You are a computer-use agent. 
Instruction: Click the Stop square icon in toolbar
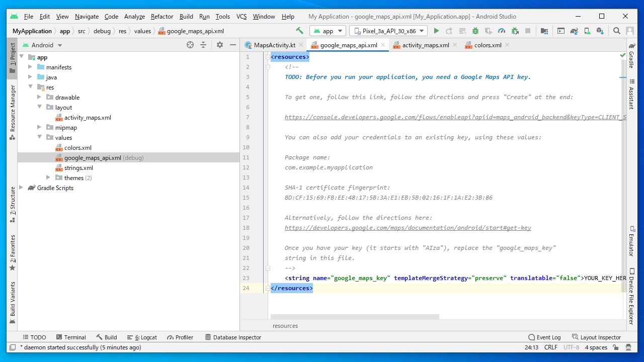[528, 31]
